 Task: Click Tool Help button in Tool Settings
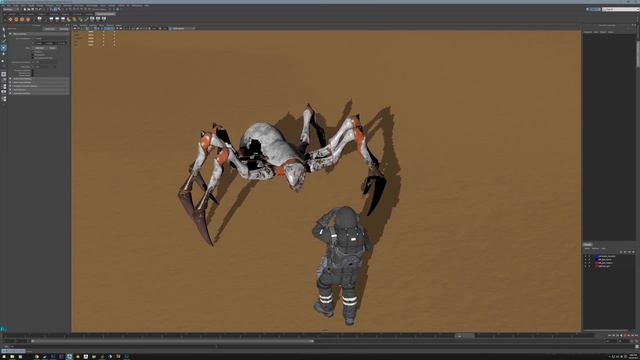click(x=64, y=29)
